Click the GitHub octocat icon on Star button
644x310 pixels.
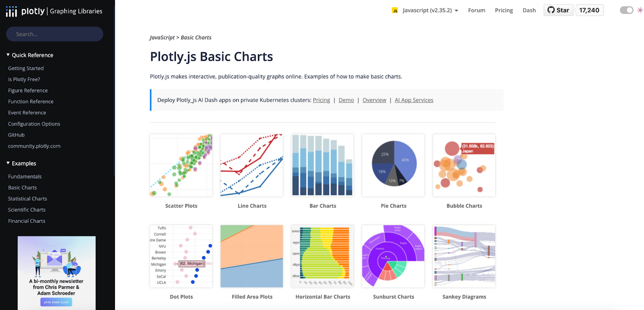click(x=552, y=9)
